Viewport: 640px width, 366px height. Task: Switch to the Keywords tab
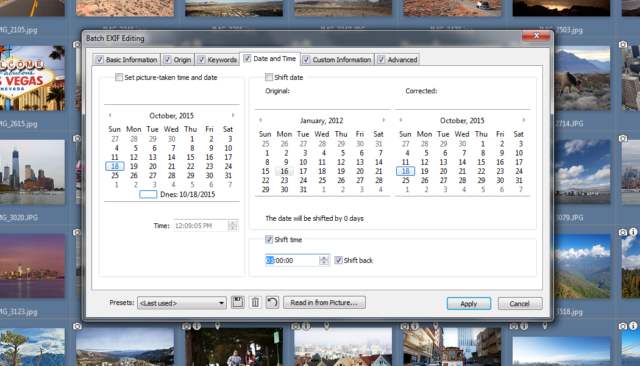[217, 60]
